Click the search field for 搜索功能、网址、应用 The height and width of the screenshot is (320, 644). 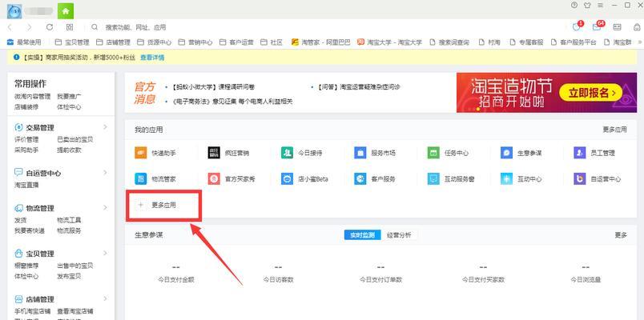[x=135, y=27]
